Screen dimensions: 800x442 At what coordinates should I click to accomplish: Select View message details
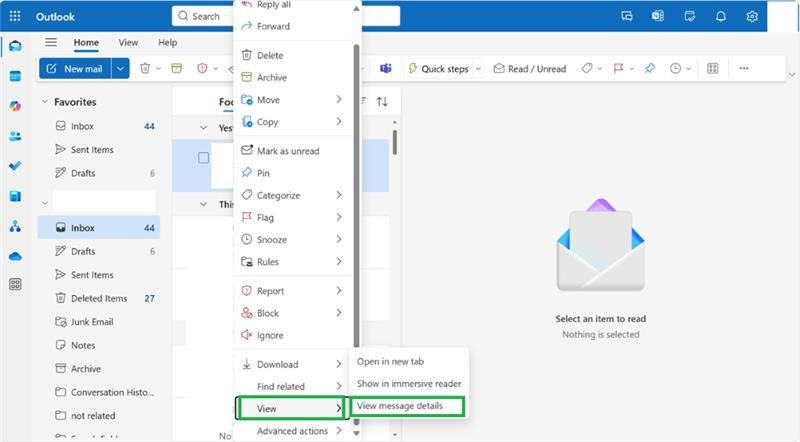coord(408,406)
